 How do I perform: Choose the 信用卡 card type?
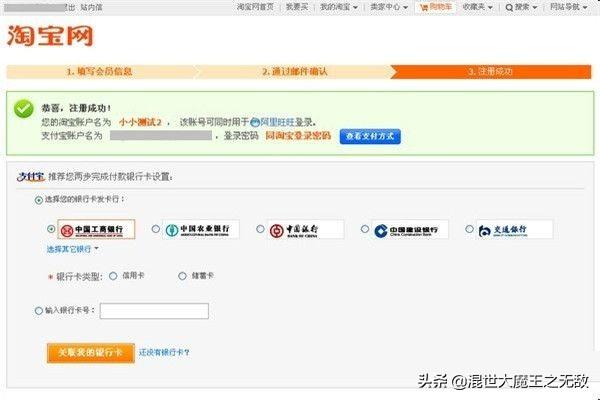click(x=113, y=276)
